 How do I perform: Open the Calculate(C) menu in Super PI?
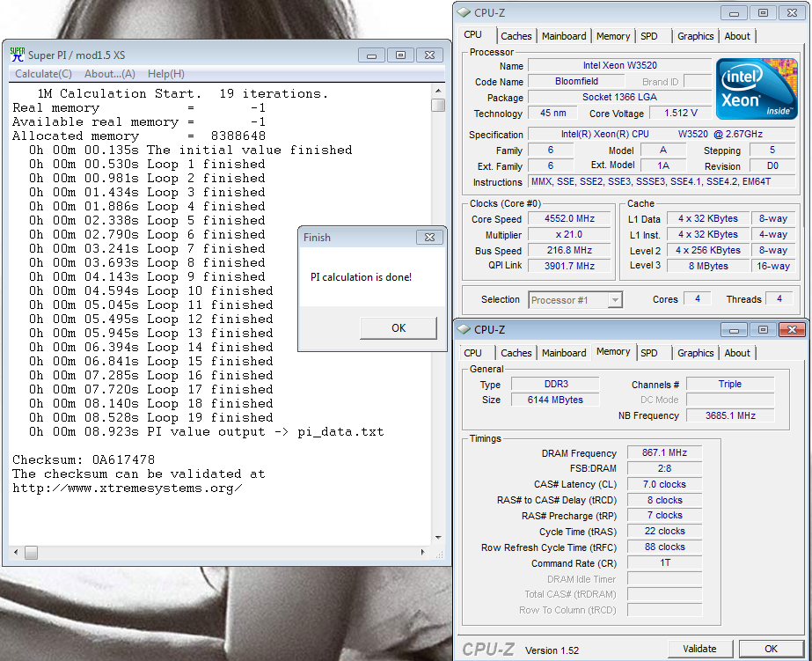click(x=43, y=74)
